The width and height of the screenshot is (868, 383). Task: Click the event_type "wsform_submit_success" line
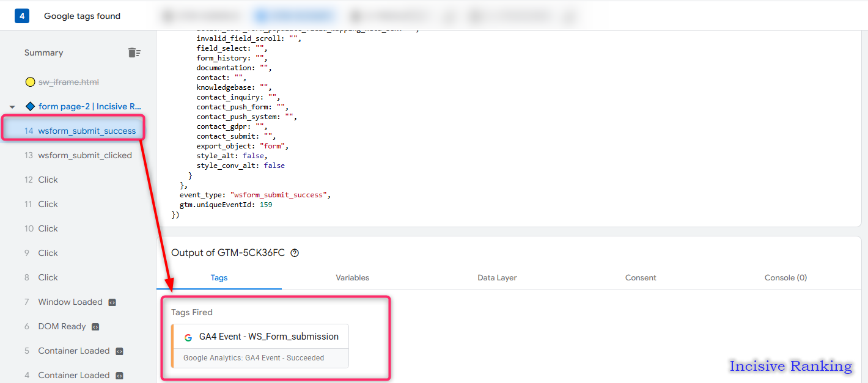pos(255,195)
